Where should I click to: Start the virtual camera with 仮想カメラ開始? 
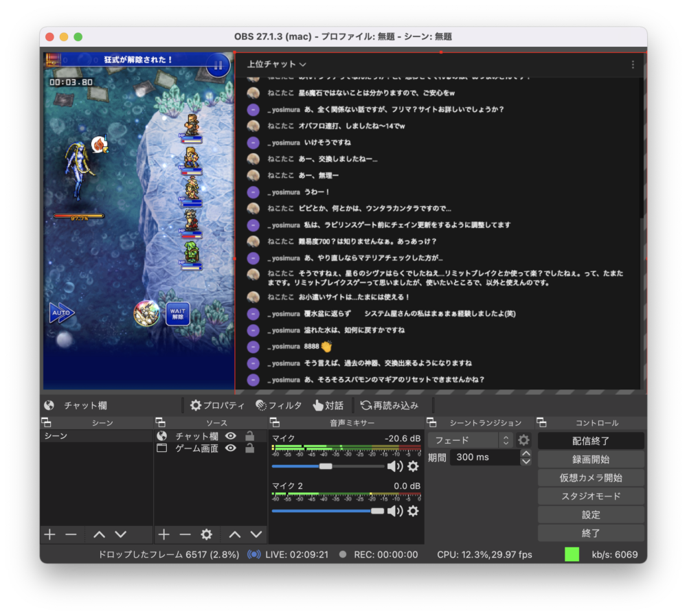click(591, 478)
